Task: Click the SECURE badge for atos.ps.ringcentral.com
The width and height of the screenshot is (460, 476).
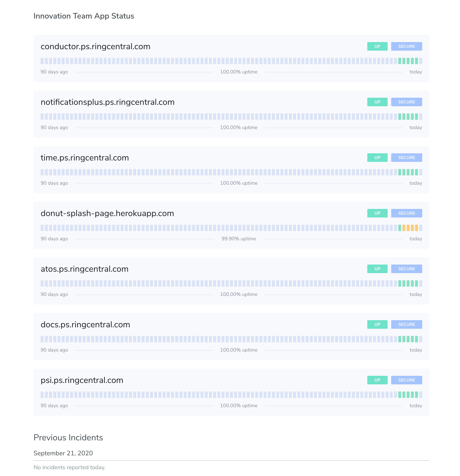Action: point(407,269)
